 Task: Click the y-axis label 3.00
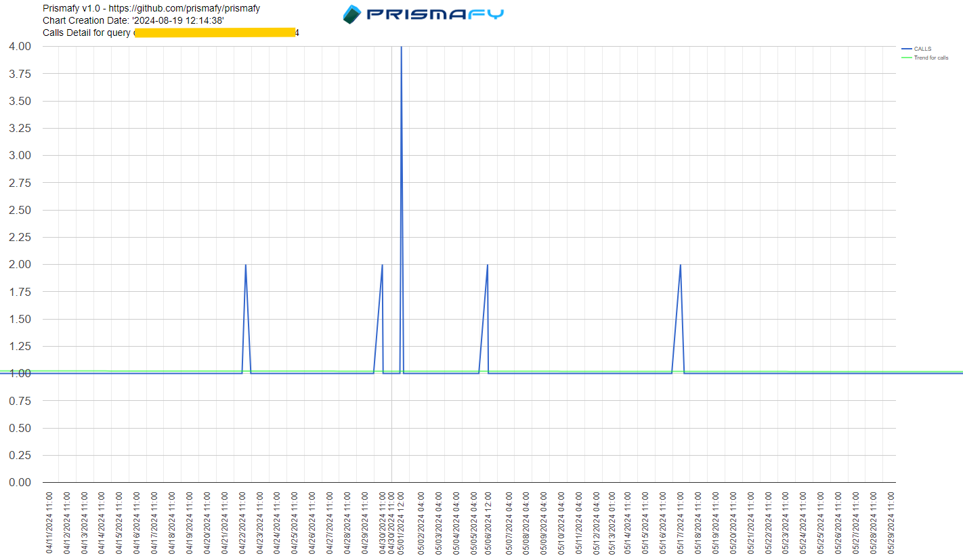(x=20, y=156)
